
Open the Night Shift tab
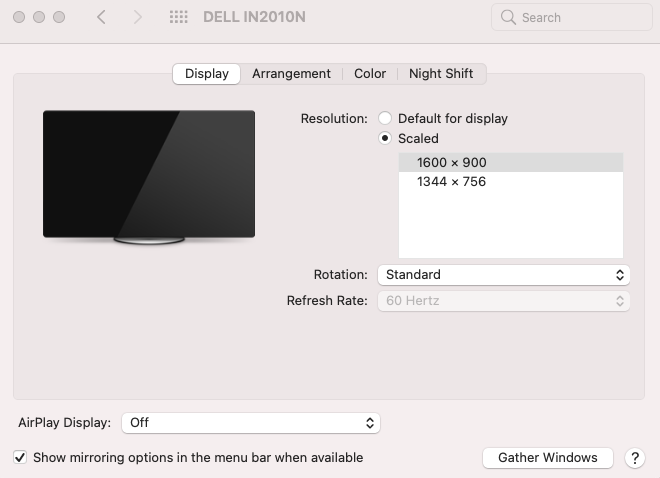tap(441, 74)
